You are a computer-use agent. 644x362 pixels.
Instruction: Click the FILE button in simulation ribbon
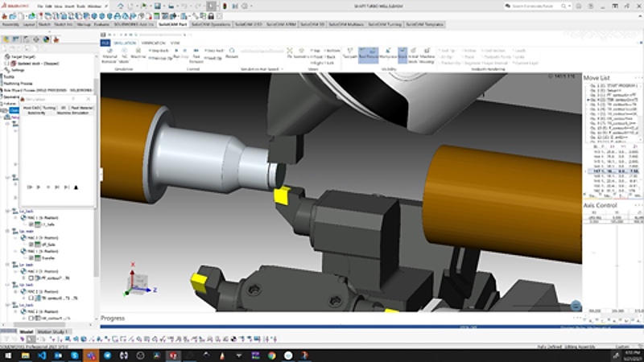105,41
